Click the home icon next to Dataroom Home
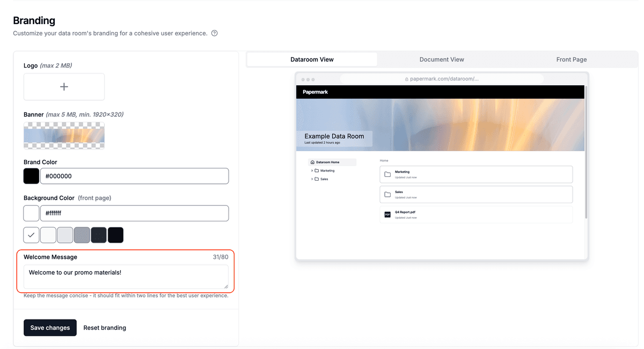This screenshot has height=349, width=644. [x=312, y=162]
